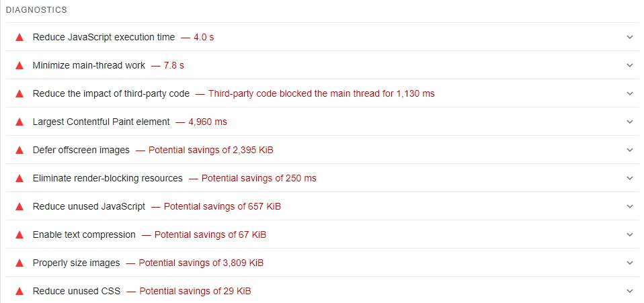Expand third-party code audit with chevron
Image resolution: width=644 pixels, height=303 pixels.
point(630,93)
